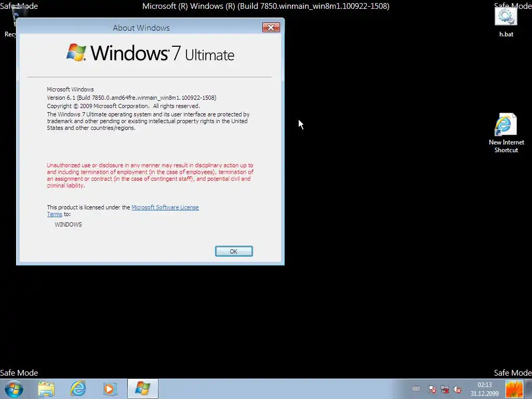
Task: Click the licensed user name WINDOWS
Action: pyautogui.click(x=68, y=224)
